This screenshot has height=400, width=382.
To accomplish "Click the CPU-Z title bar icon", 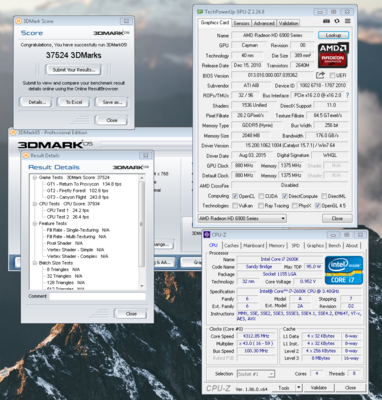I will [x=207, y=235].
